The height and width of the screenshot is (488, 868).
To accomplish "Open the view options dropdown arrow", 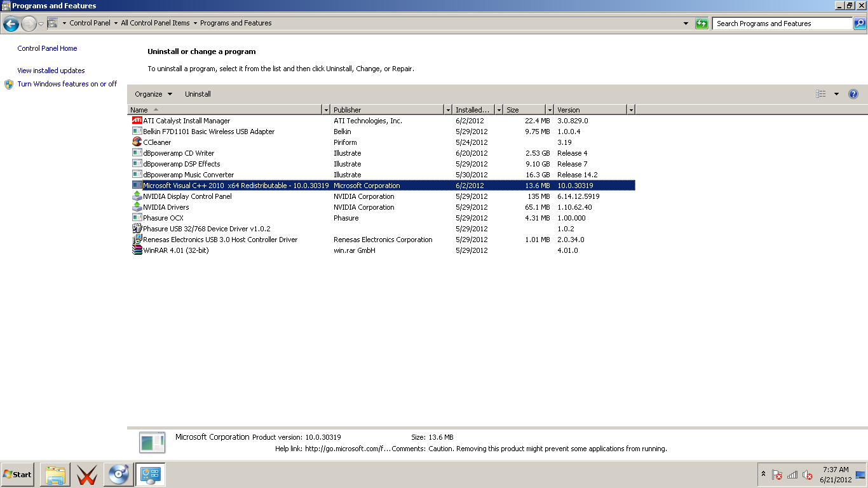I will (x=836, y=94).
